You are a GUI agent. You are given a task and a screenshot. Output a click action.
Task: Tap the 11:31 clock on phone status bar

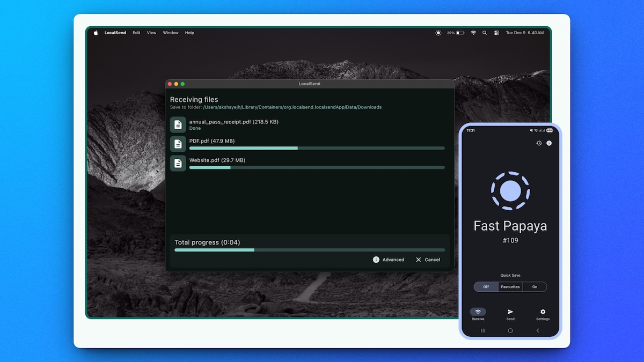(x=471, y=130)
